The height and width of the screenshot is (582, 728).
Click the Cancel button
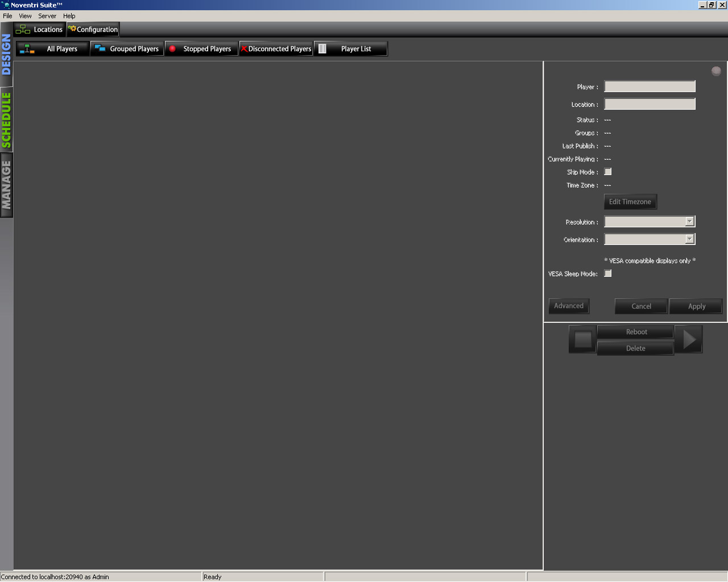click(642, 306)
